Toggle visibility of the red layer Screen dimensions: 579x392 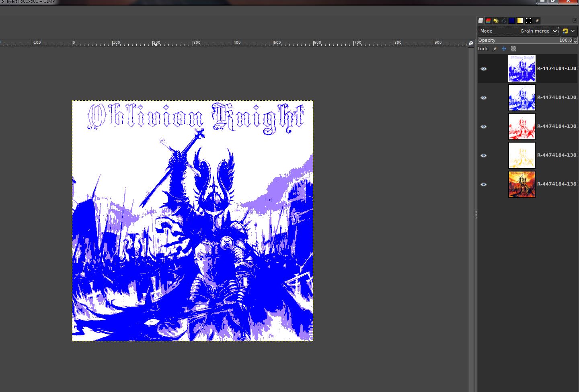[x=484, y=127]
